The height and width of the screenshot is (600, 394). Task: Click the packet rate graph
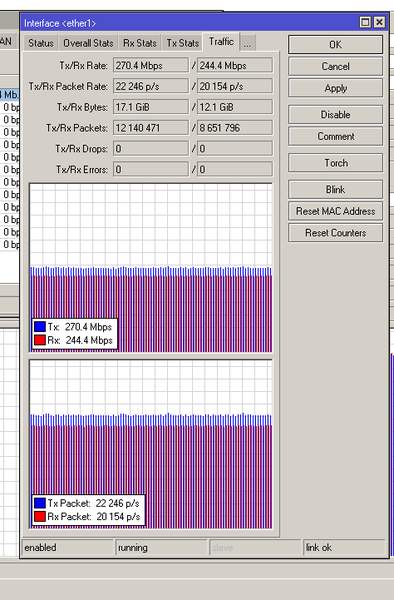coord(151,444)
